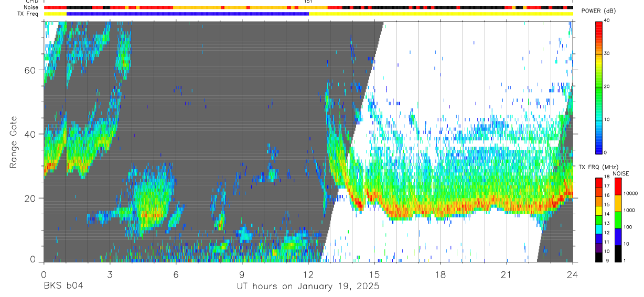Screen dimensions: 644x297
Task: Click the x-axis tick label '21'
Action: [x=507, y=274]
